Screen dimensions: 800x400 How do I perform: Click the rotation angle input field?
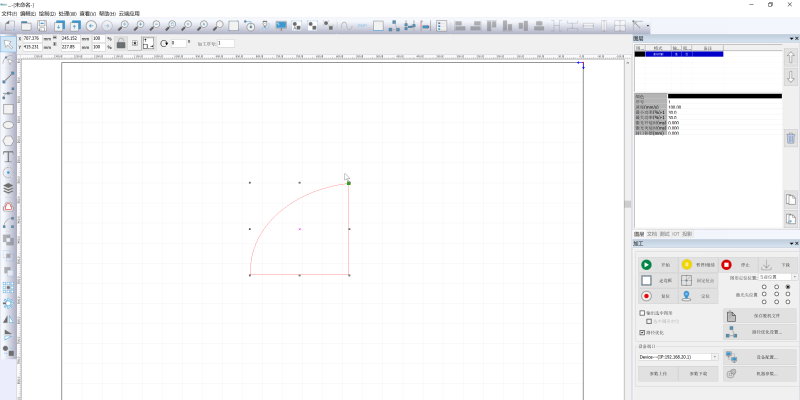click(179, 43)
